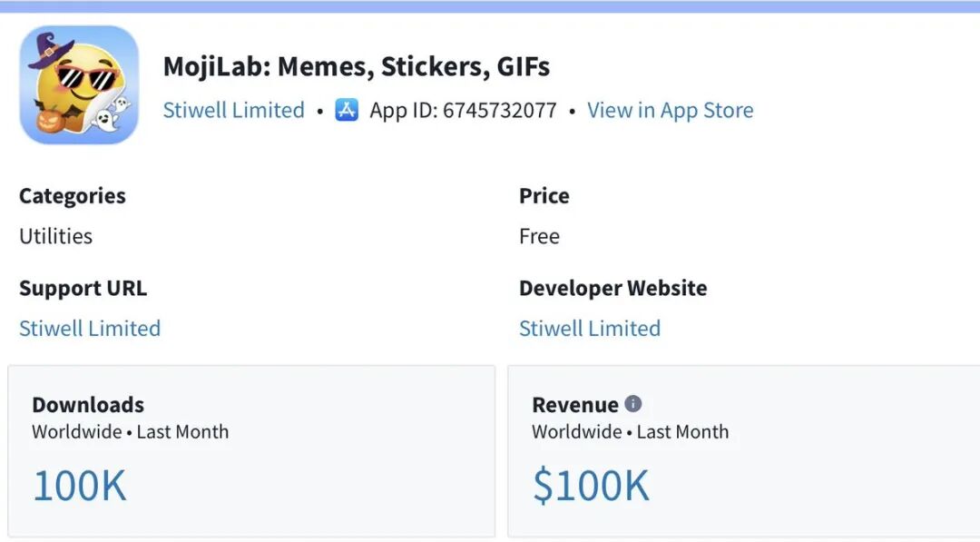Click the MojiLab emoji app icon
980x542 pixels.
point(79,84)
